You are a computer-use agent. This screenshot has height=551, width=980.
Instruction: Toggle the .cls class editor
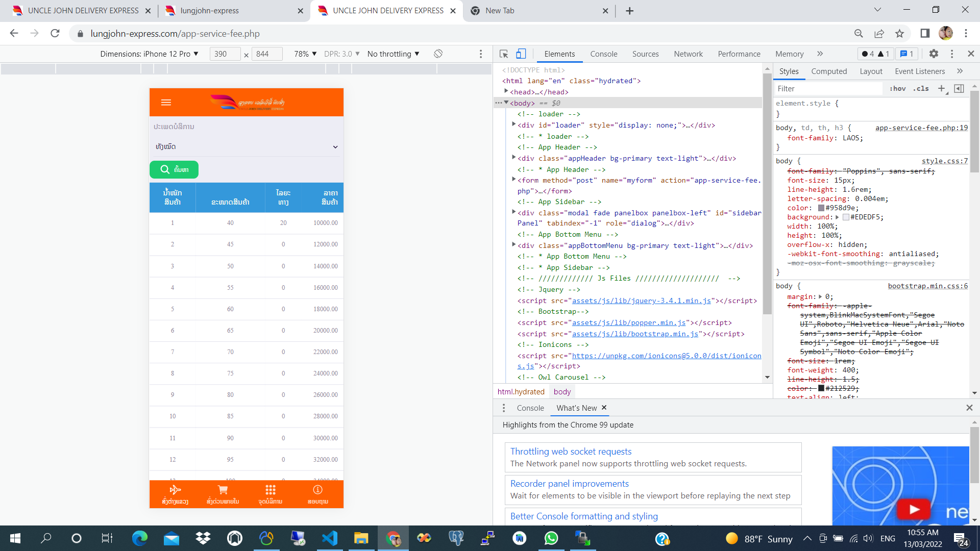(x=921, y=88)
